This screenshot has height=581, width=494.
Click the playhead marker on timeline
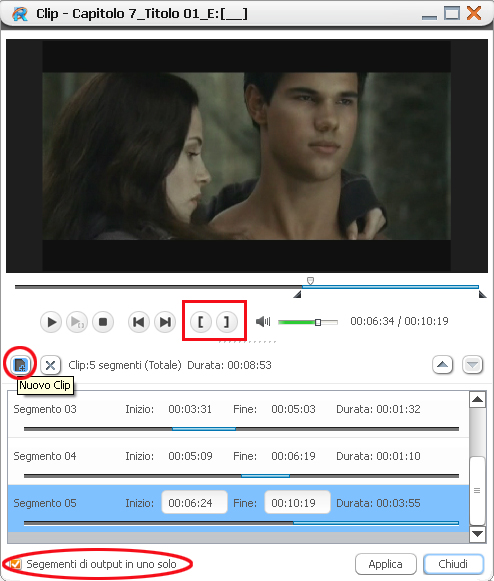click(311, 280)
